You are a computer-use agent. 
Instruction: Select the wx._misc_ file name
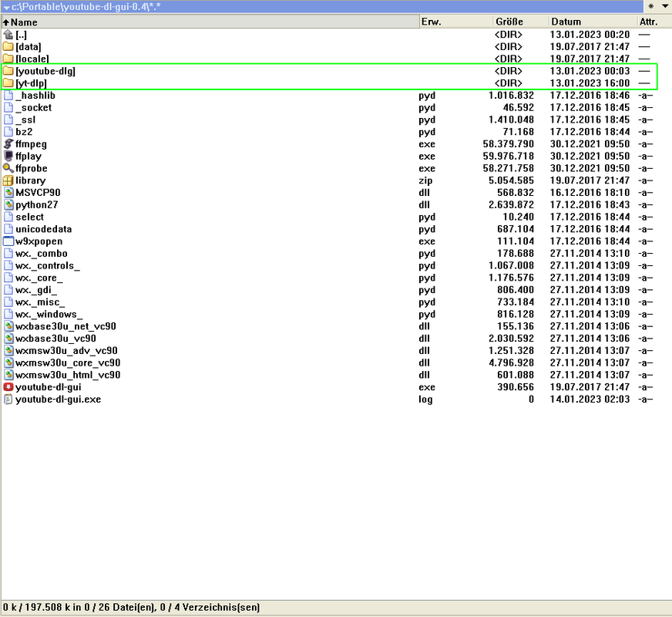[x=40, y=302]
